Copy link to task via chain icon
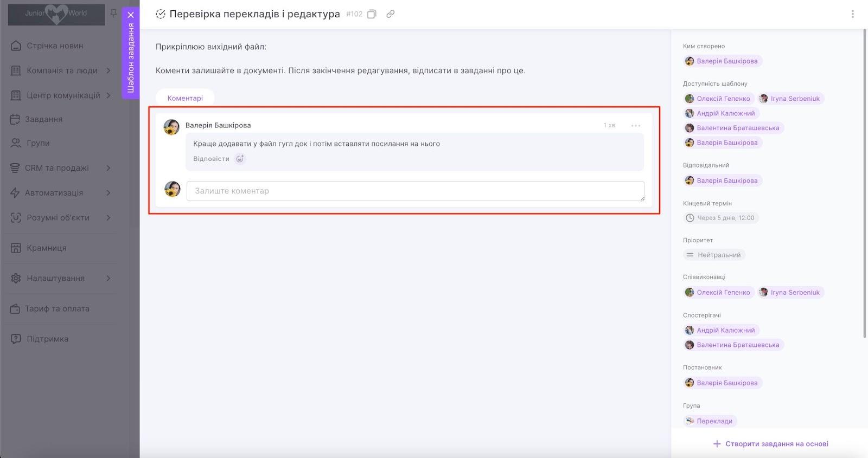Screen dimensions: 868x458 (x=390, y=14)
